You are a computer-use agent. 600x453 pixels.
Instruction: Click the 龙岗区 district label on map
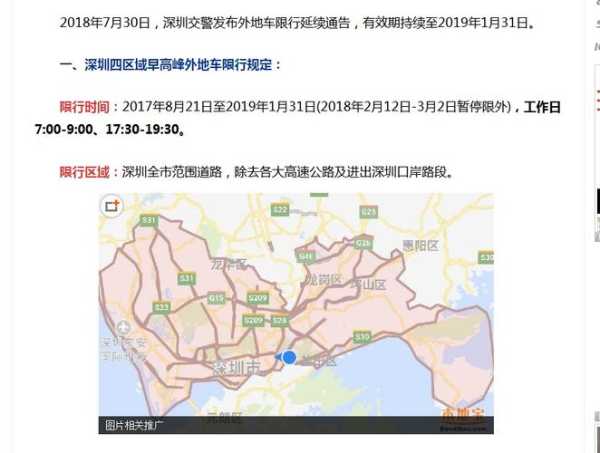(323, 279)
